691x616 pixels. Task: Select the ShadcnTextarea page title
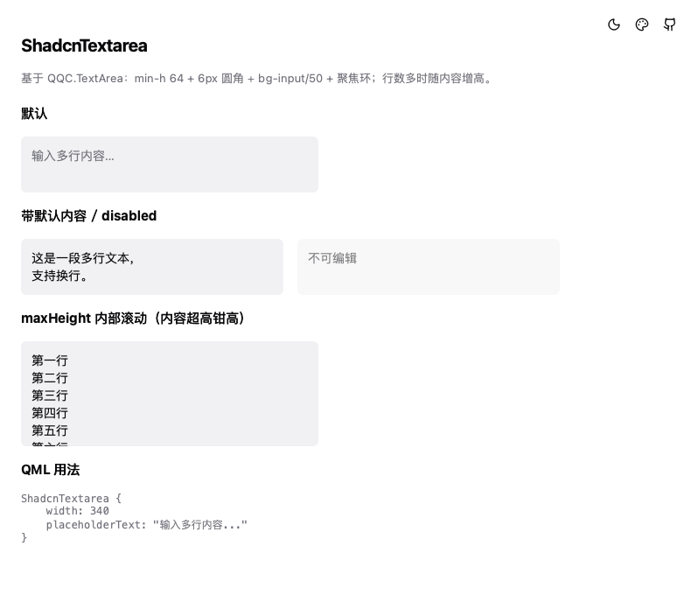point(84,45)
